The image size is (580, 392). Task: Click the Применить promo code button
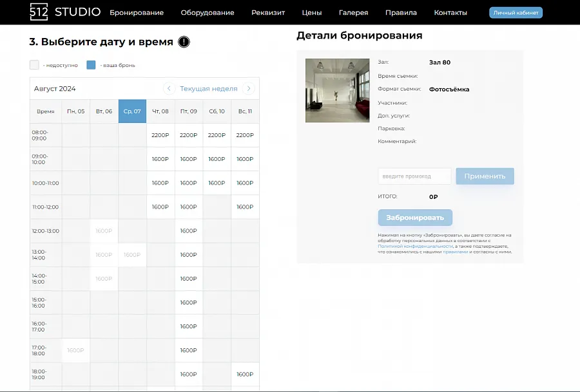(x=485, y=176)
